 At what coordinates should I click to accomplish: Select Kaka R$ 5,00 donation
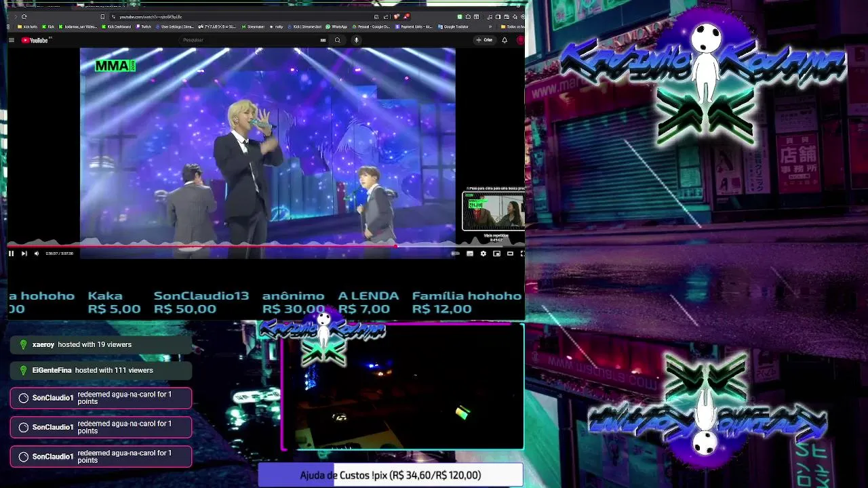(114, 302)
